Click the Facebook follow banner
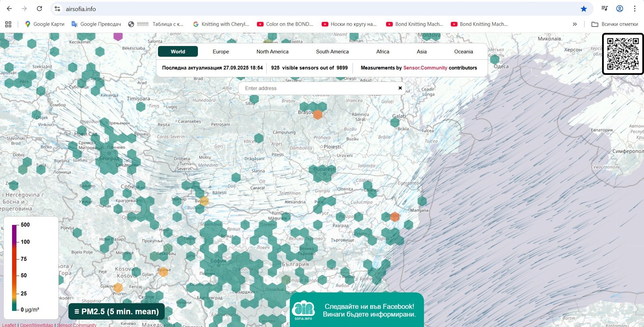This screenshot has height=327, width=644. [357, 310]
